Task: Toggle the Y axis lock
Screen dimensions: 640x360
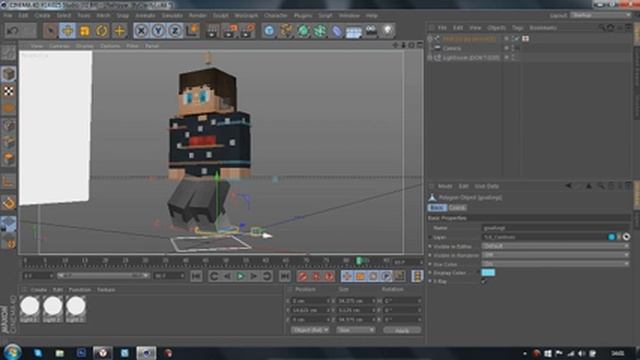Action: [158, 31]
